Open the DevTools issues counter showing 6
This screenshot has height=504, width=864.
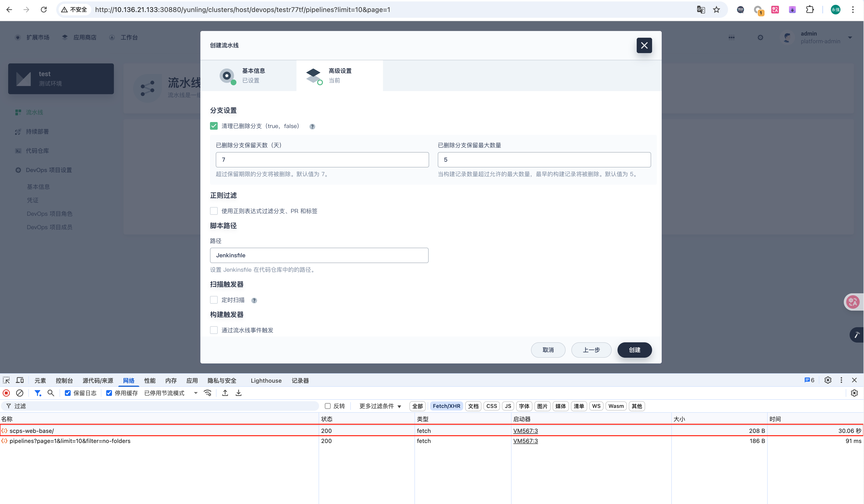(809, 380)
